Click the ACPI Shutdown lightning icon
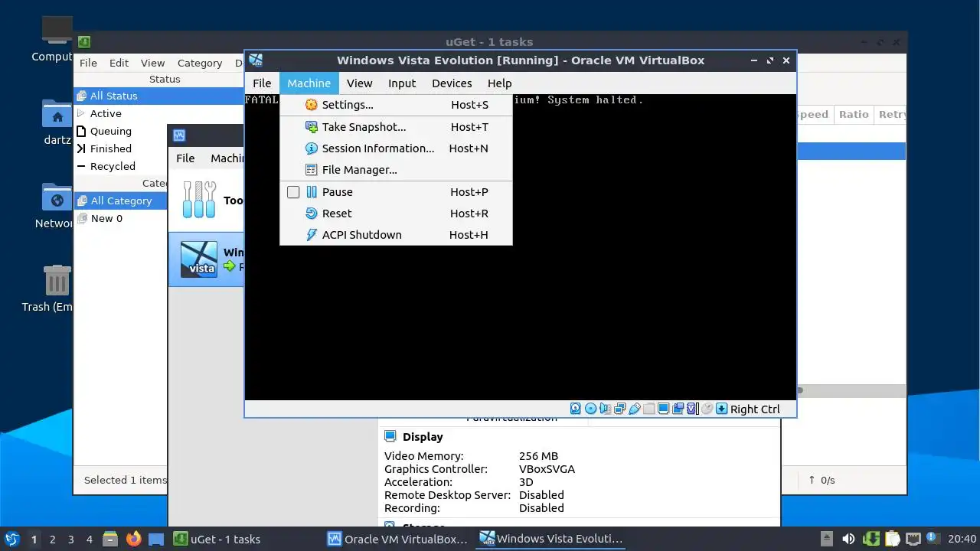 coord(312,235)
